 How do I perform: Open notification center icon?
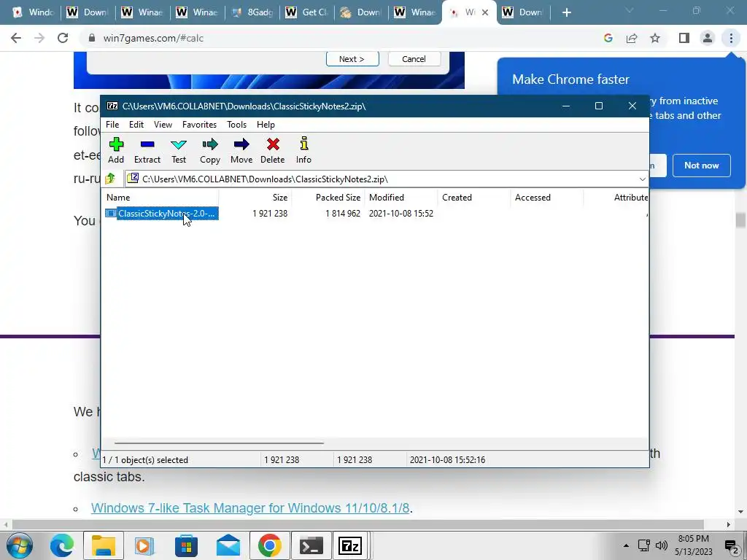732,545
